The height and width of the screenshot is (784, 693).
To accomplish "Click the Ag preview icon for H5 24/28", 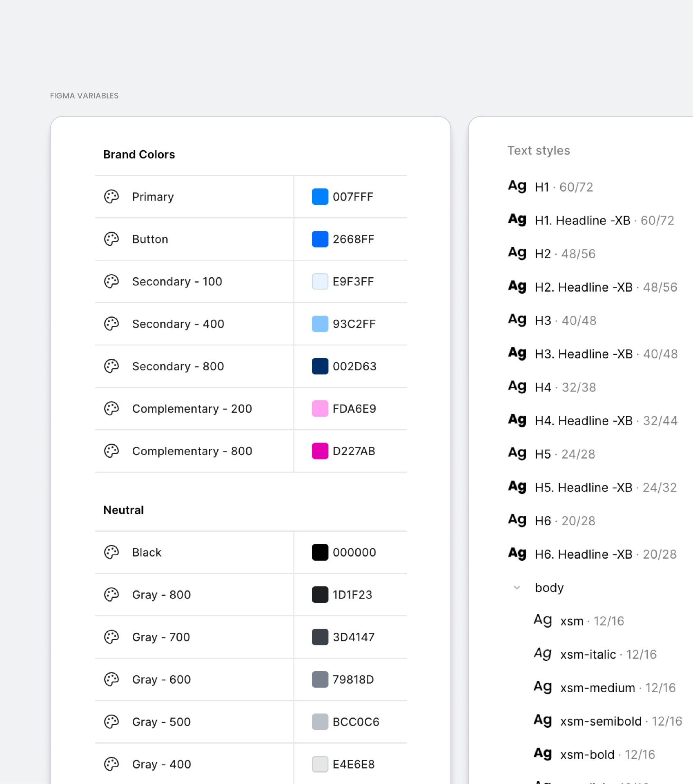I will (x=517, y=454).
